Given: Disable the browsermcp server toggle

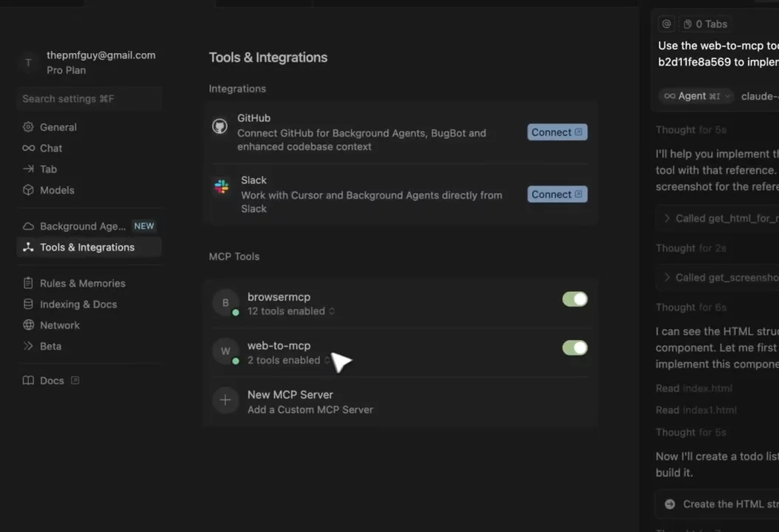Looking at the screenshot, I should 574,299.
